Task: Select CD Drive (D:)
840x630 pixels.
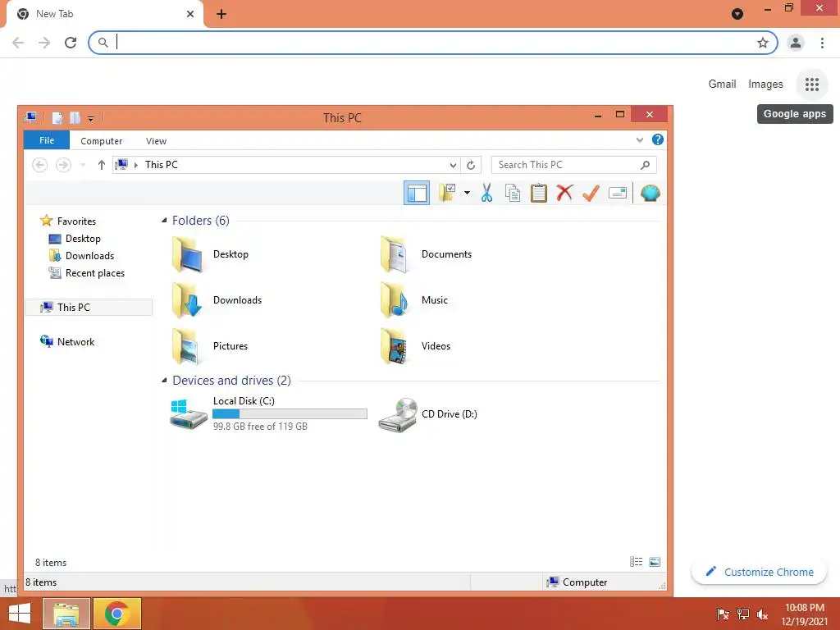Action: pos(428,414)
